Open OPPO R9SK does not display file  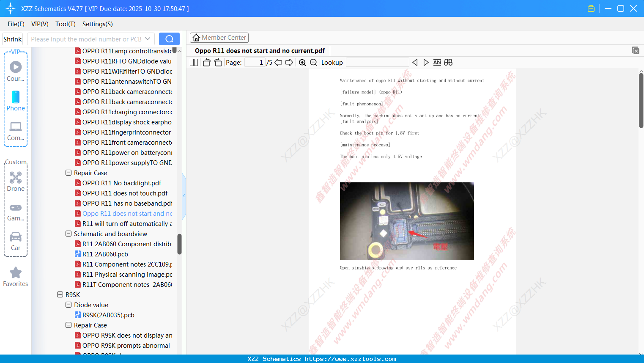127,335
